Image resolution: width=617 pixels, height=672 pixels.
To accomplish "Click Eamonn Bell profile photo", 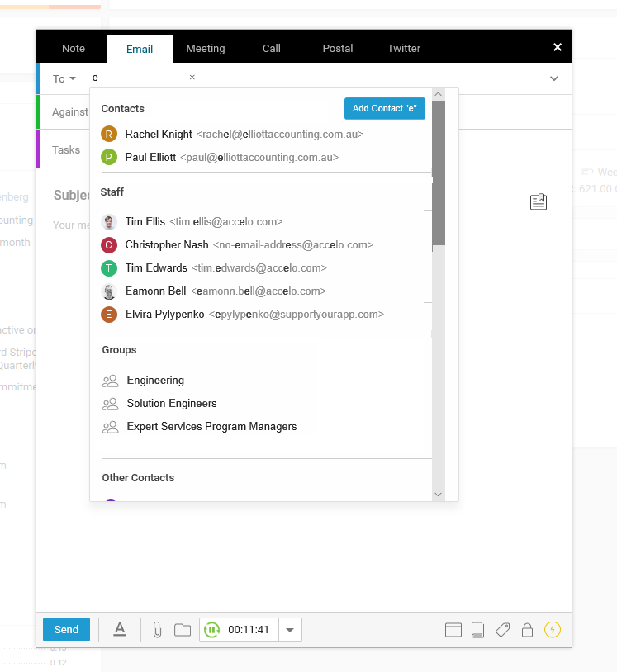I will (x=109, y=291).
